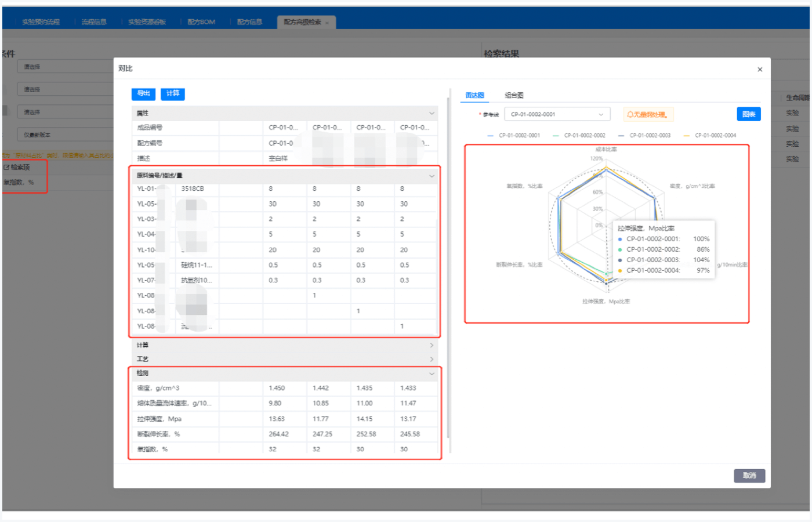
Task: Collapse the 属性 section chevron
Action: tap(432, 113)
